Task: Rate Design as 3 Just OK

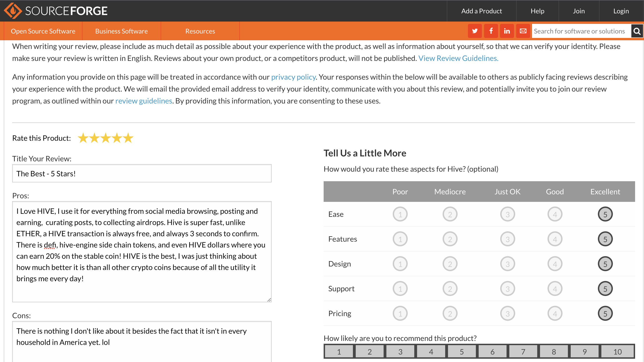Action: tap(507, 264)
